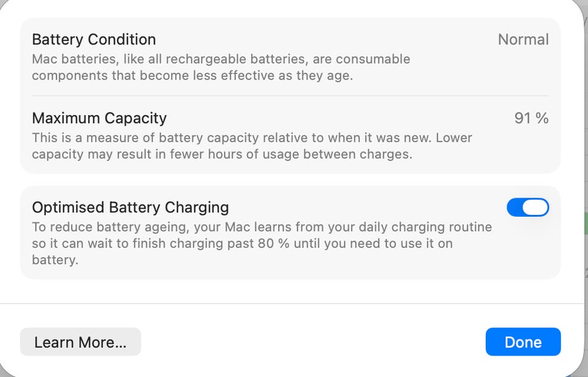
Task: Select the Normal battery condition status
Action: tap(522, 40)
